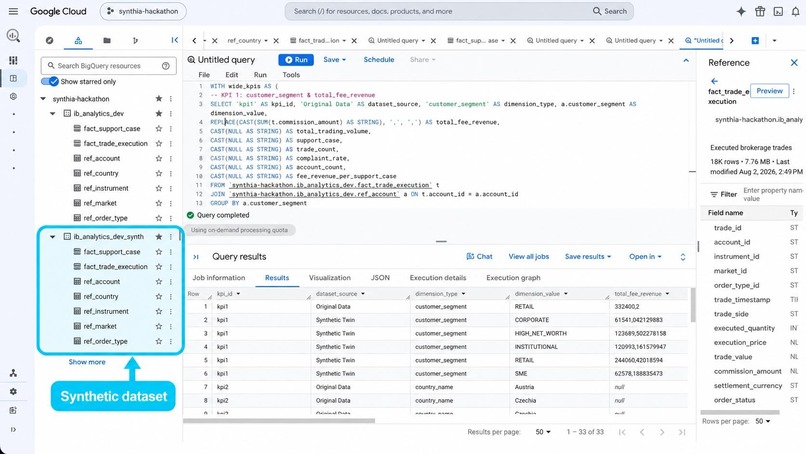Collapse the explorer pane with the arrow icon
Viewport: 806px width, 454px height.
175,40
